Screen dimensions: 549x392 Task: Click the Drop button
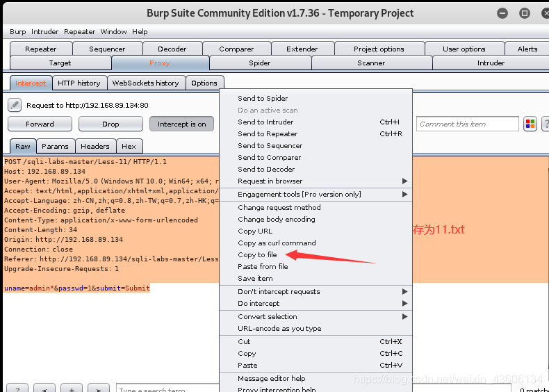[x=110, y=124]
